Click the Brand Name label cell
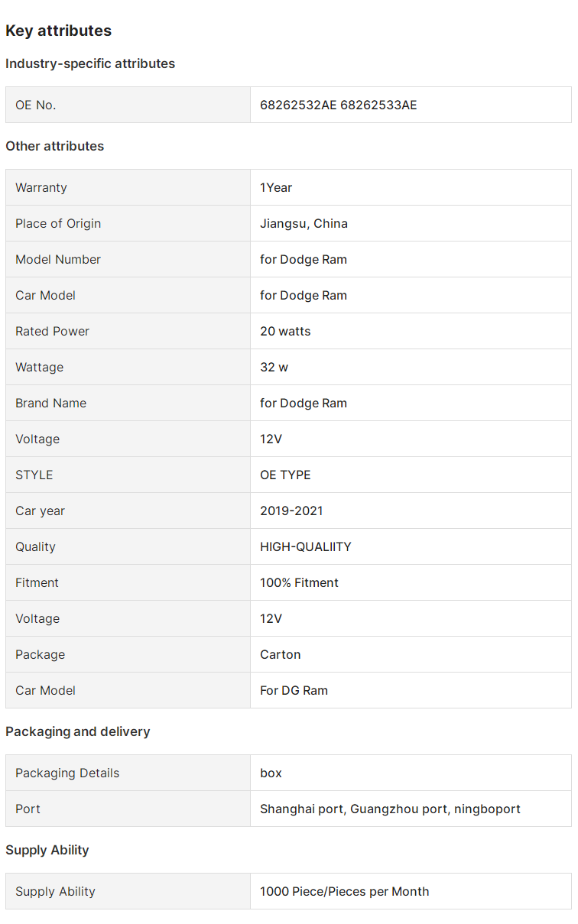This screenshot has width=578, height=924. point(50,403)
